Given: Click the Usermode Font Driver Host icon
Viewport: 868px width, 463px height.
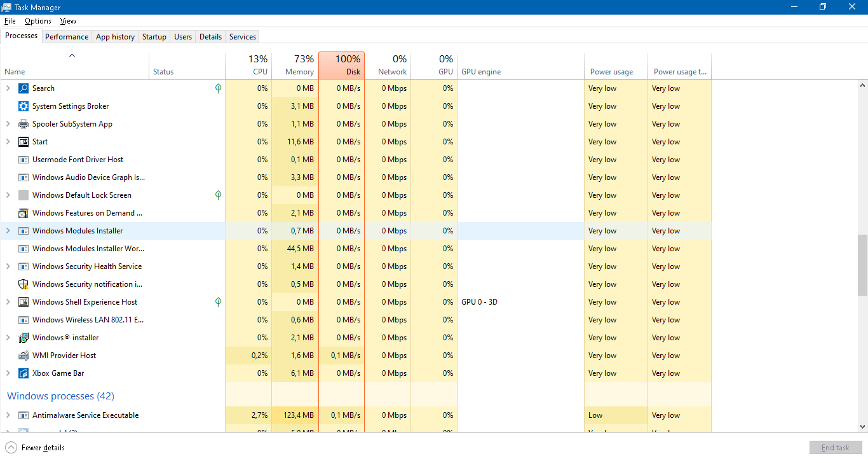Looking at the screenshot, I should point(24,160).
